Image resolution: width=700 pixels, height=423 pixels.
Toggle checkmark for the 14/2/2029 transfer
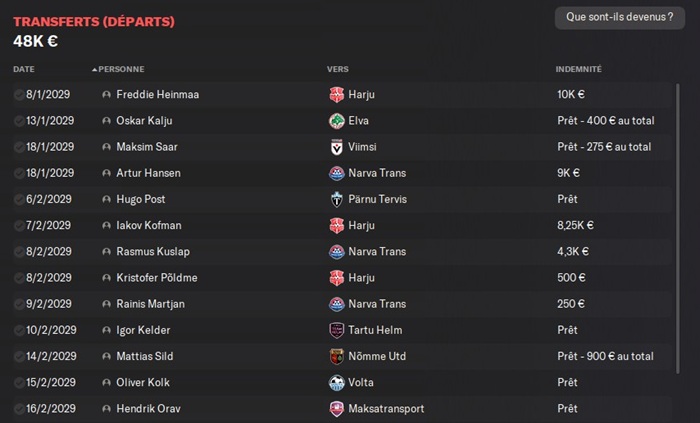(19, 356)
